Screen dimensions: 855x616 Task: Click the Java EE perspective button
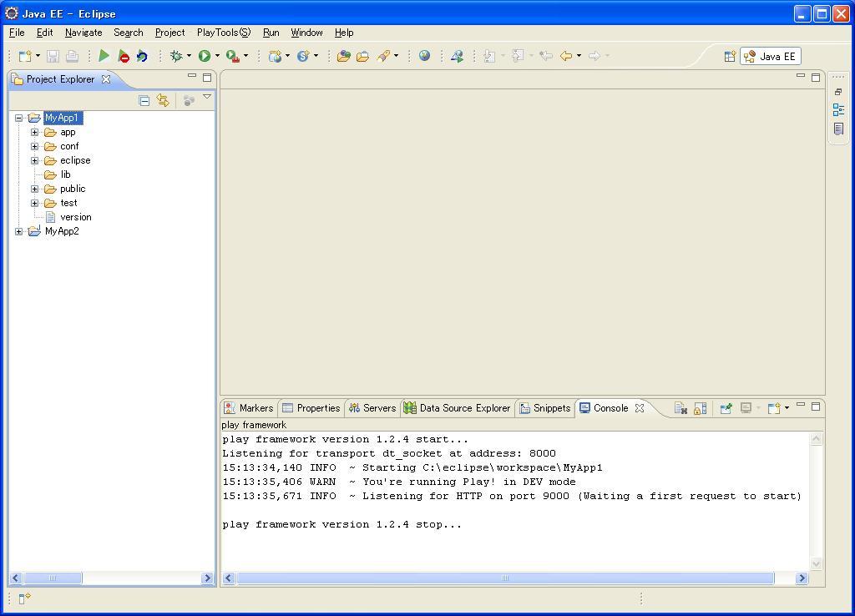[x=770, y=56]
